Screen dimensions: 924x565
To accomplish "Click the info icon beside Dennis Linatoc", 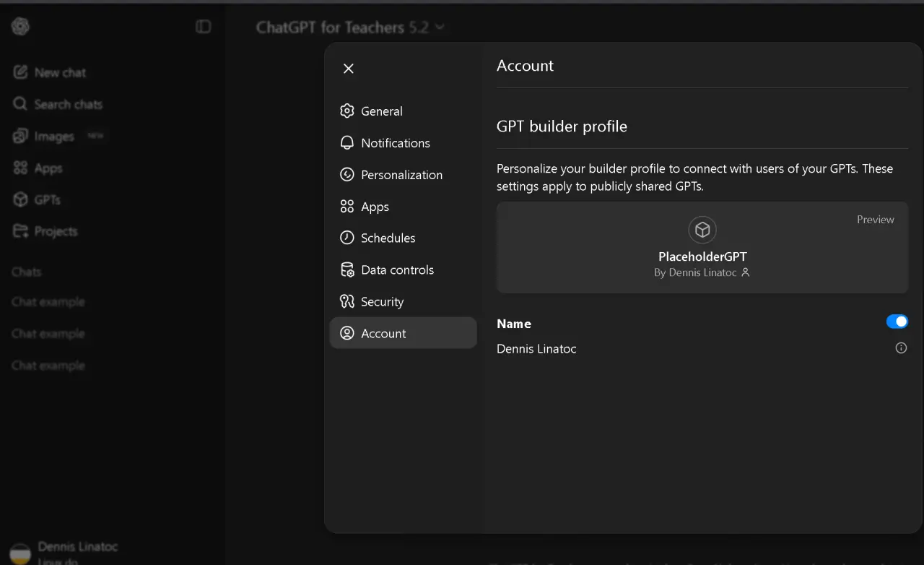I will coord(901,348).
